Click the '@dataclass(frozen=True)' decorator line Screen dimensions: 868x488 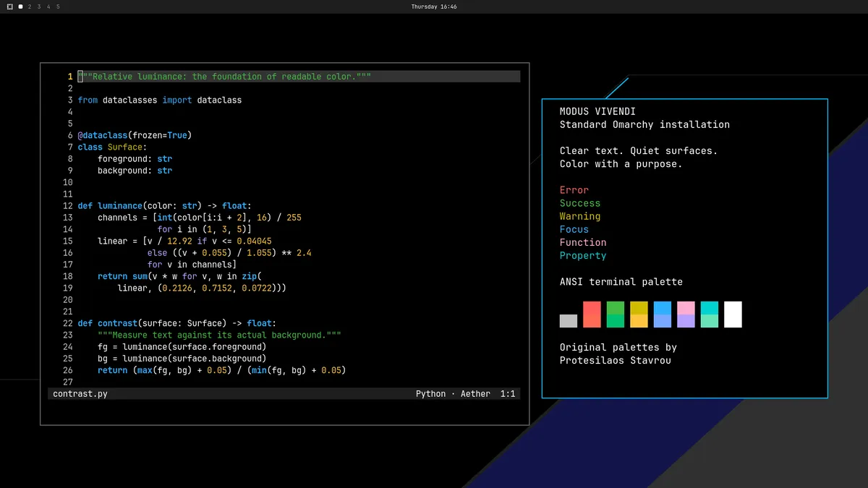[x=135, y=135]
